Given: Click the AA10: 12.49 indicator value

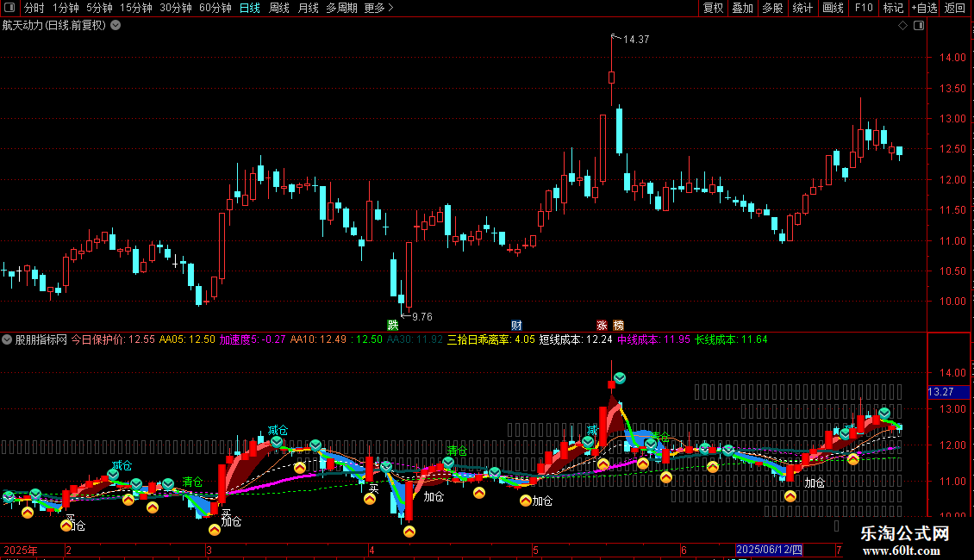Looking at the screenshot, I should (x=318, y=339).
